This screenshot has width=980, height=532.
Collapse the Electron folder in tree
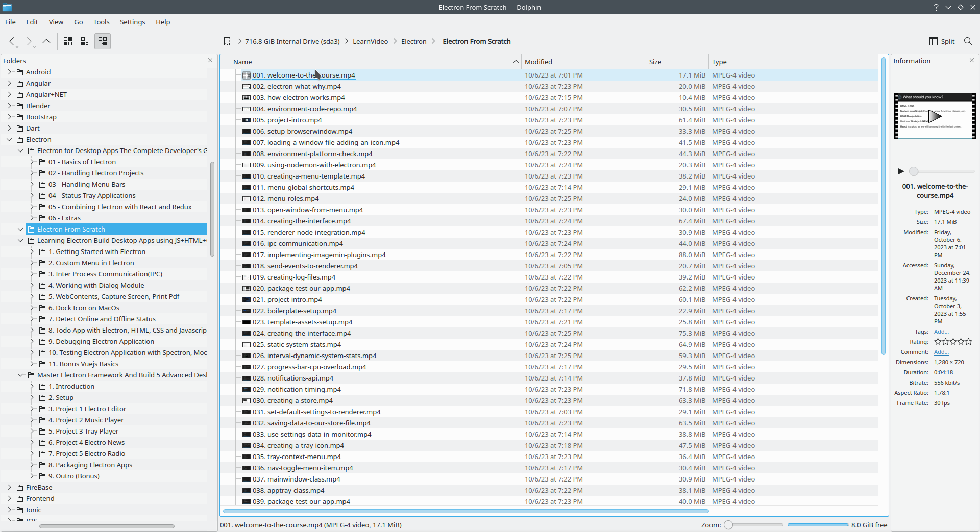coord(9,140)
